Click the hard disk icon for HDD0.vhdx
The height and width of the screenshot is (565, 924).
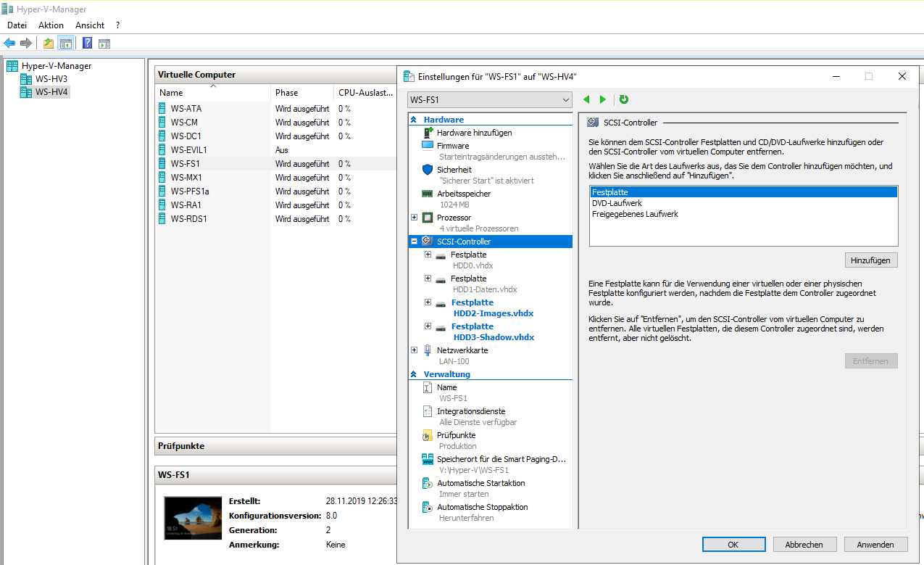tap(441, 255)
